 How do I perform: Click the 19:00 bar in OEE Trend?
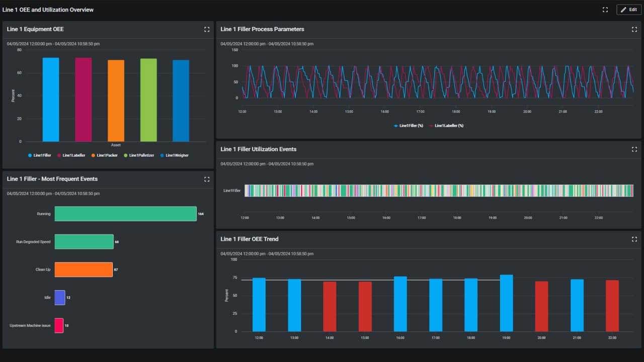pyautogui.click(x=506, y=303)
